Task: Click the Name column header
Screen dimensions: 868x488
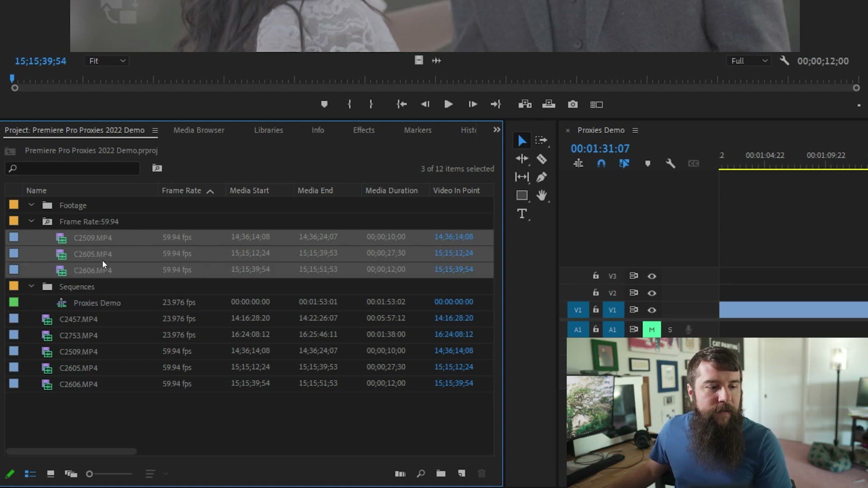Action: pyautogui.click(x=36, y=191)
